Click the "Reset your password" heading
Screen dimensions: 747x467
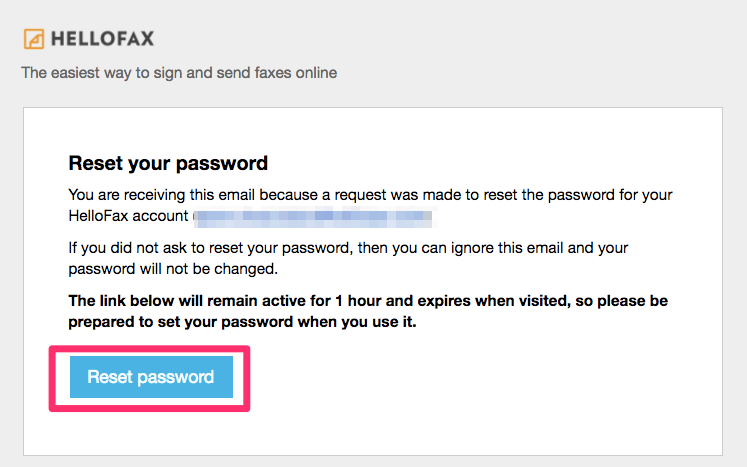tap(168, 163)
